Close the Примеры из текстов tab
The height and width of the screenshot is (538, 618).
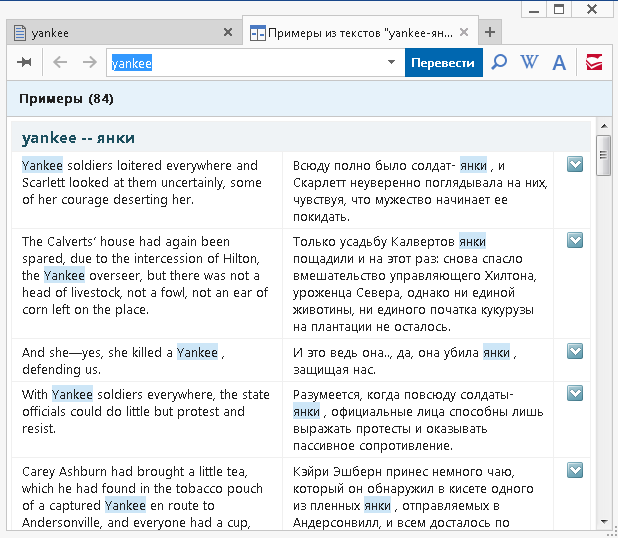pyautogui.click(x=464, y=32)
